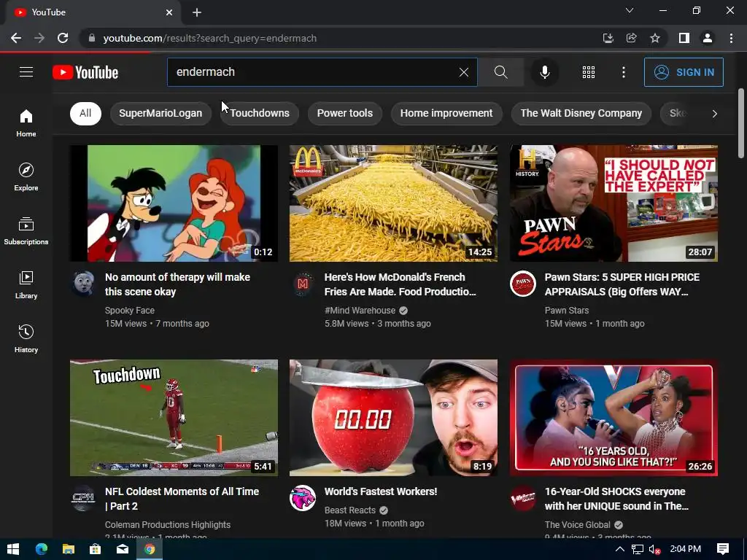747x560 pixels.
Task: Click the SIGN IN button
Action: tap(684, 72)
